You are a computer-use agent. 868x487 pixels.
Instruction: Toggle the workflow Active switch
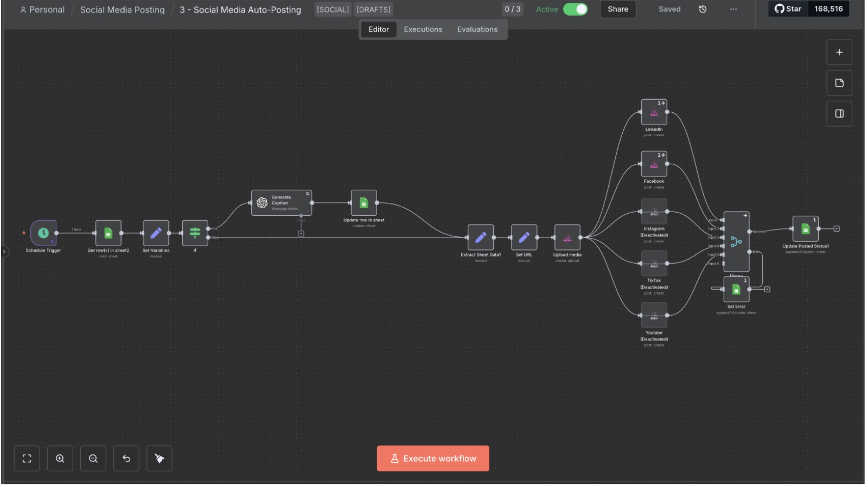click(575, 9)
